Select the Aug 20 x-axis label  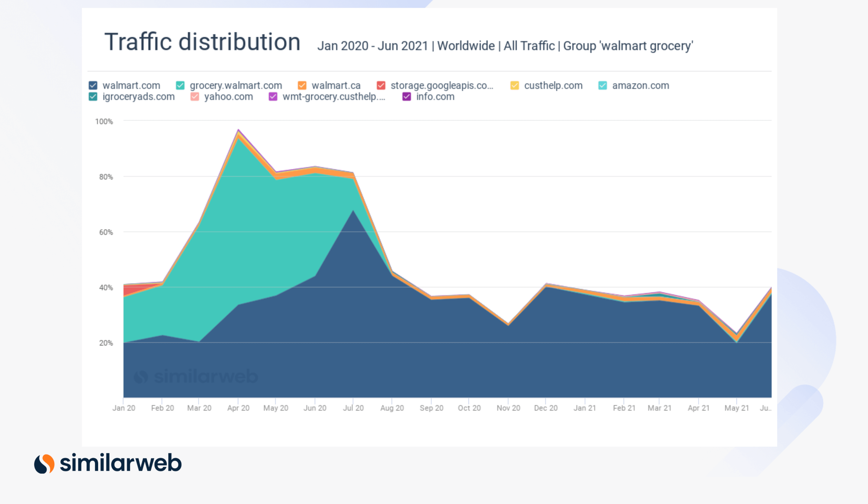[x=392, y=408]
